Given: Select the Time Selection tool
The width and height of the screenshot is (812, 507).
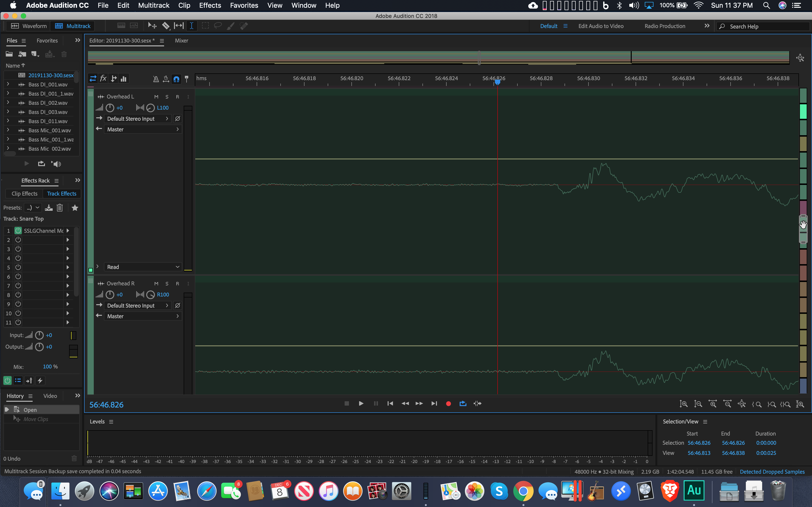Looking at the screenshot, I should click(191, 26).
